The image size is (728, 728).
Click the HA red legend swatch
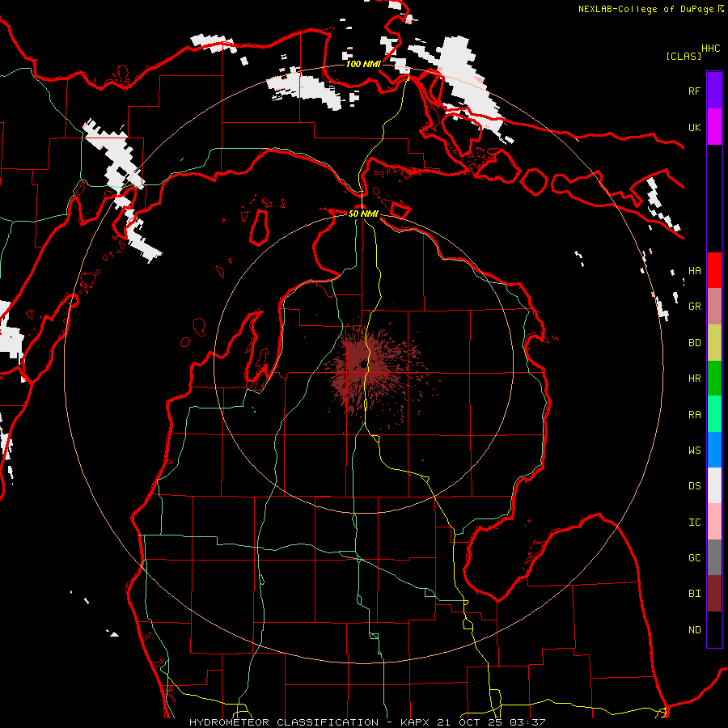click(714, 270)
